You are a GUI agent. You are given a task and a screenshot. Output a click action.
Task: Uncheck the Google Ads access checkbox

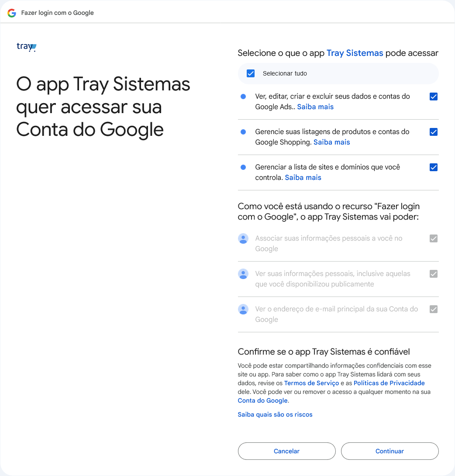[434, 97]
